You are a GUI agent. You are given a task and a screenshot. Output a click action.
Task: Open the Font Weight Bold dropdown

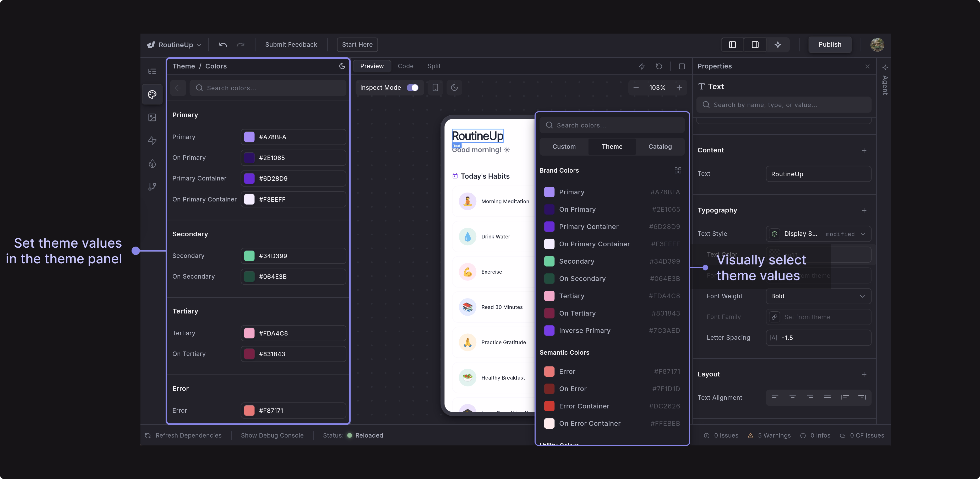[x=818, y=296]
